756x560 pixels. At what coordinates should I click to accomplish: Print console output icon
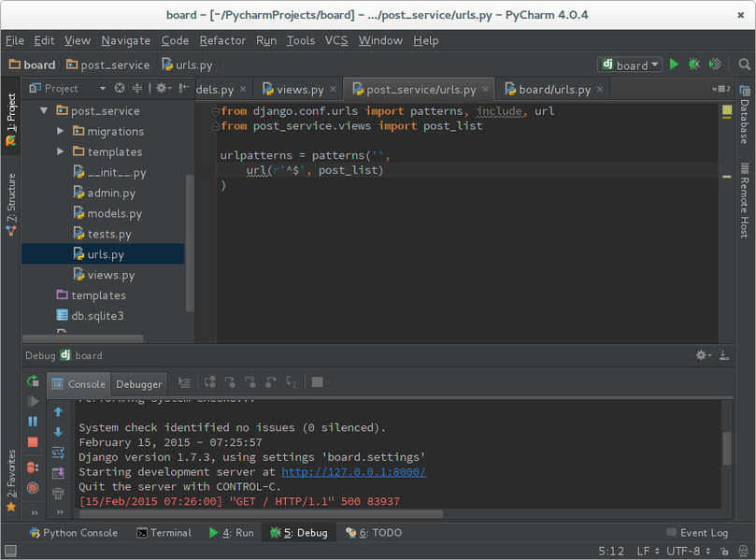[x=58, y=494]
